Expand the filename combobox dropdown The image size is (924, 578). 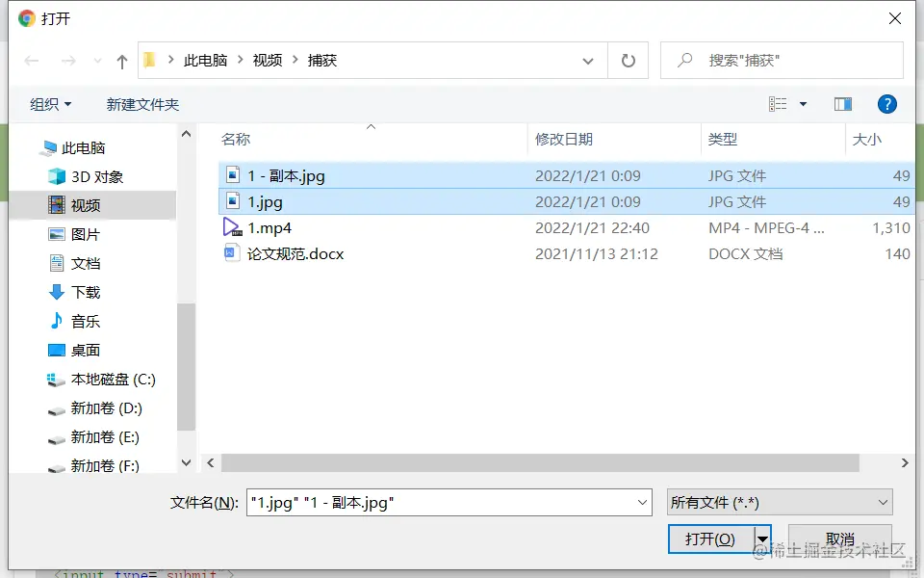point(640,502)
